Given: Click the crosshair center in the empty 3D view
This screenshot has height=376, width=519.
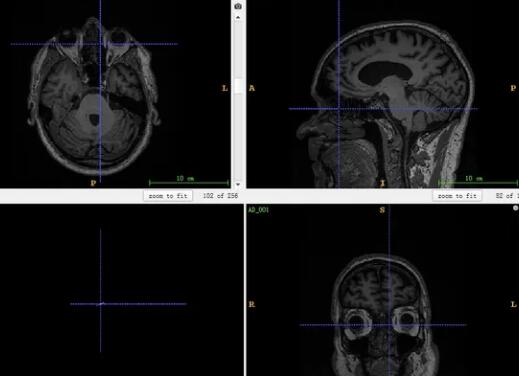Looking at the screenshot, I should [x=101, y=304].
